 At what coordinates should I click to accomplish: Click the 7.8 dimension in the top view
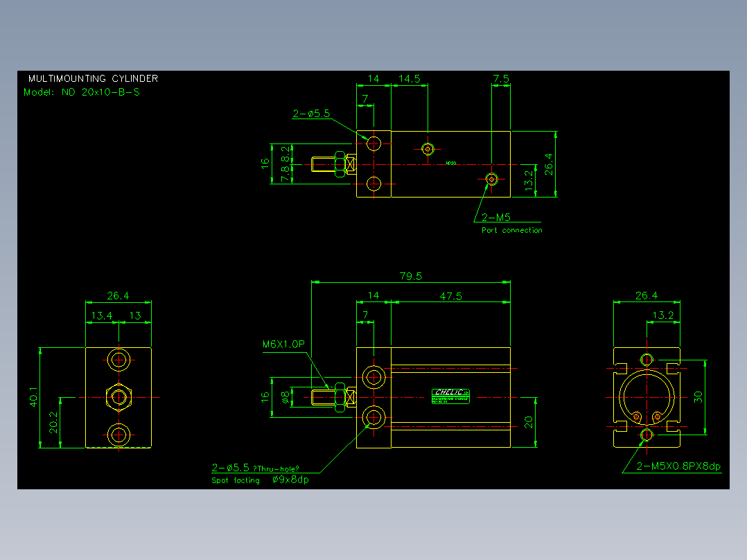285,174
